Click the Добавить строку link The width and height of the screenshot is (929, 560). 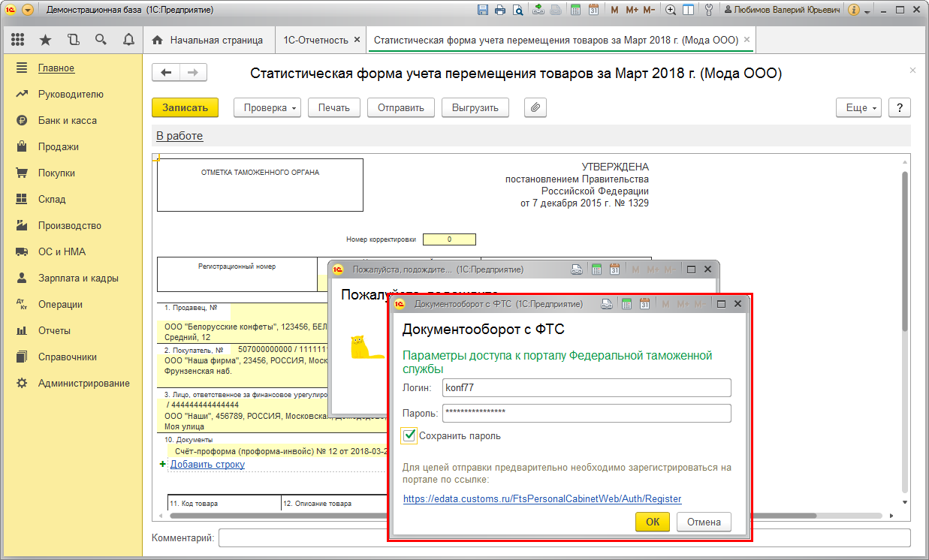[x=207, y=465]
